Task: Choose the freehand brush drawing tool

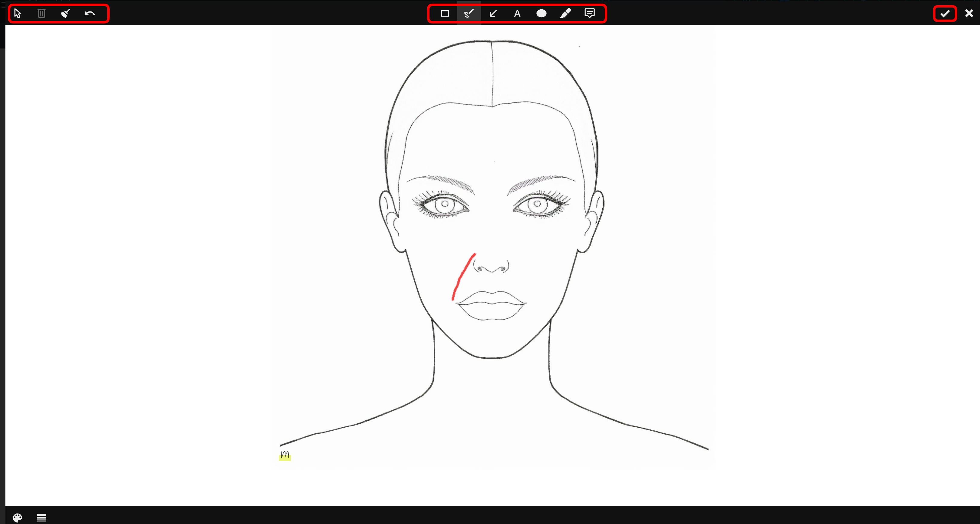Action: [469, 14]
